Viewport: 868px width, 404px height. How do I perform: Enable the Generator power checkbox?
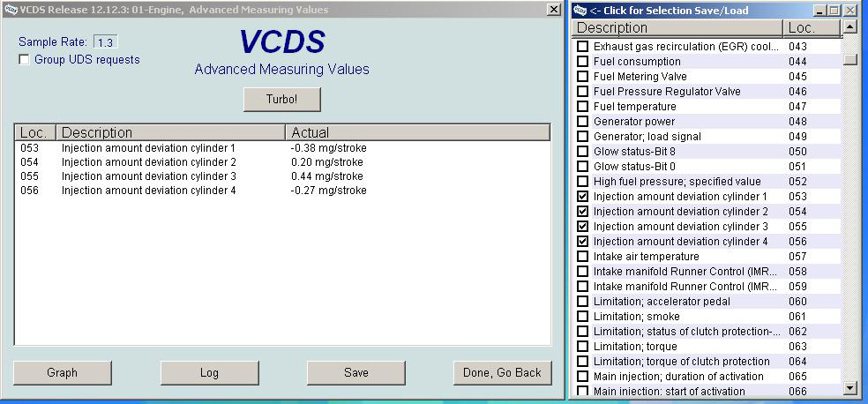pyautogui.click(x=582, y=121)
